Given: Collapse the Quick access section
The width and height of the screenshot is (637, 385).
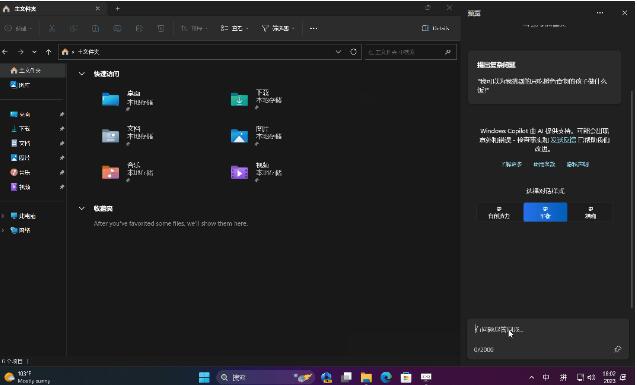Looking at the screenshot, I should (x=82, y=74).
